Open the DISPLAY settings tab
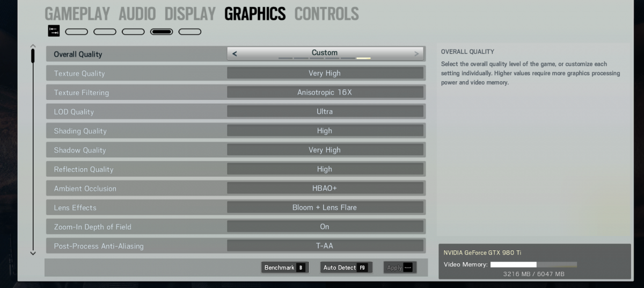Viewport: 644px width, 288px height. pyautogui.click(x=190, y=13)
